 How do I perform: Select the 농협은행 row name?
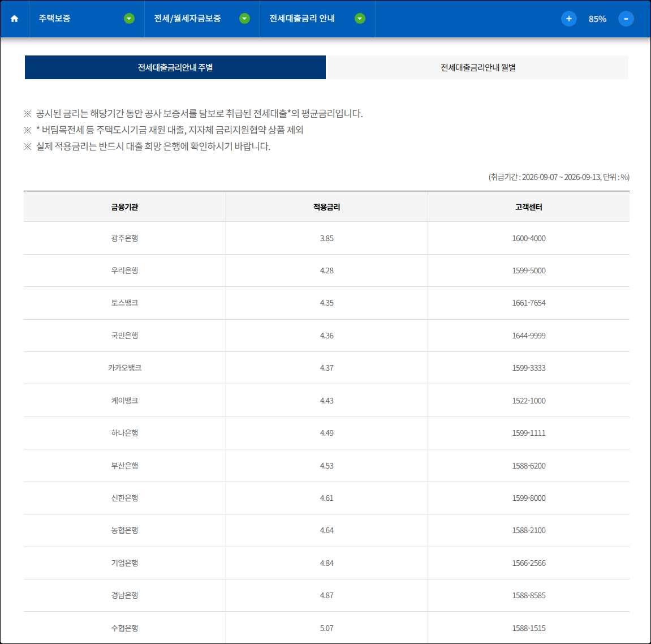[x=124, y=530]
